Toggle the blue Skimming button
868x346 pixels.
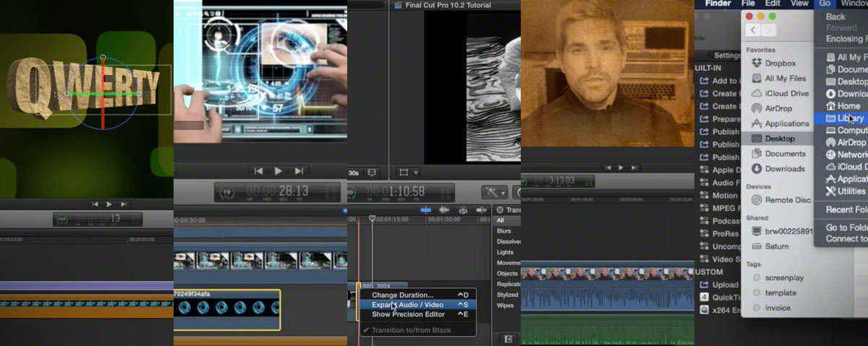(x=426, y=210)
